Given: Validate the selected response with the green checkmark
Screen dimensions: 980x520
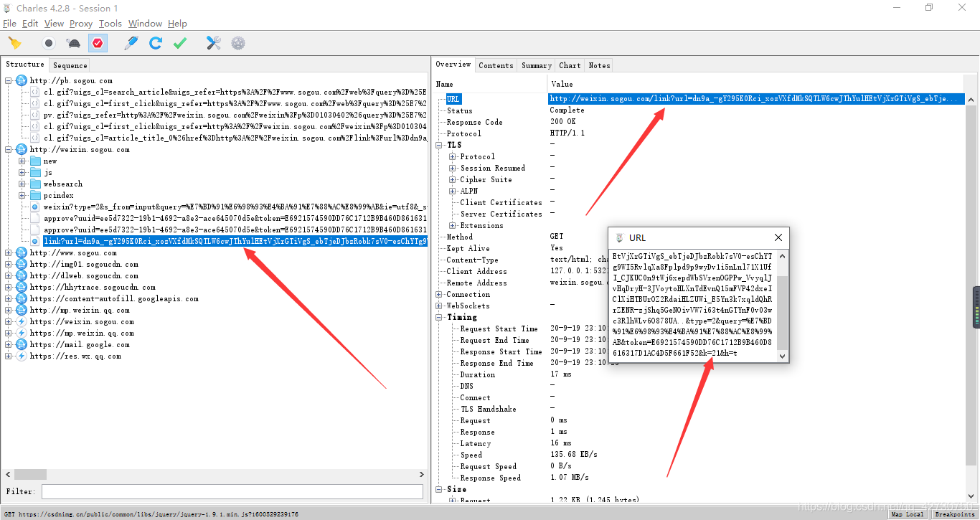Looking at the screenshot, I should pos(180,43).
